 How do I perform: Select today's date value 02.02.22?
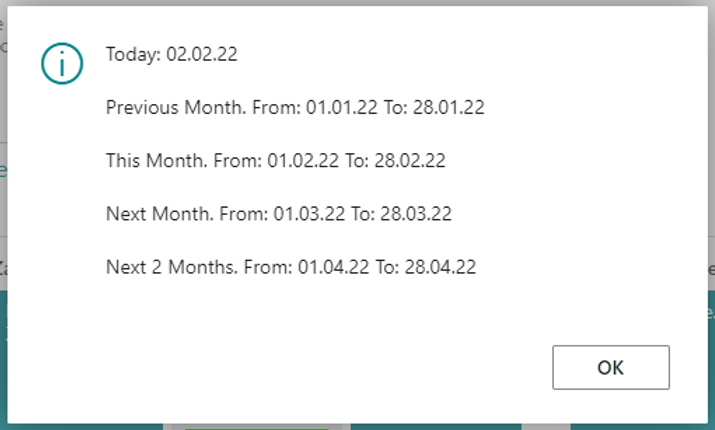pyautogui.click(x=202, y=54)
